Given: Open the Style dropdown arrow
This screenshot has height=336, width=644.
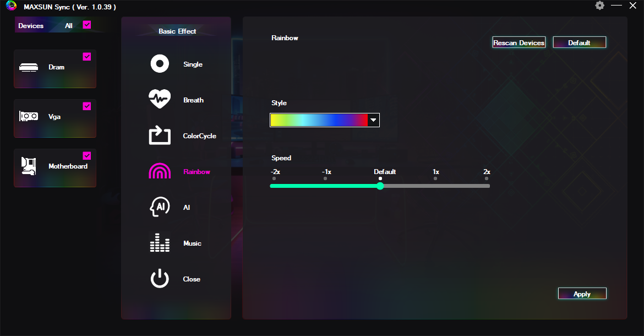Looking at the screenshot, I should tap(373, 120).
